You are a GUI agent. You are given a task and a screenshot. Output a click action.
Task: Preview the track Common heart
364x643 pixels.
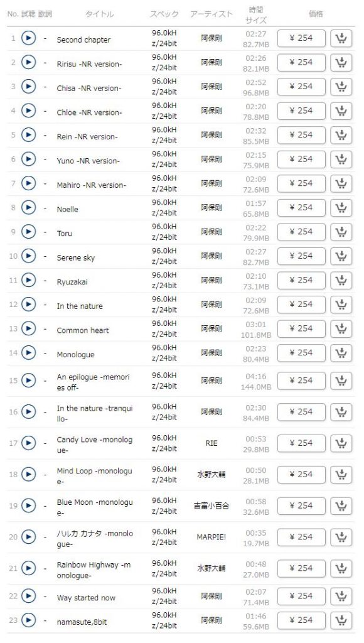point(28,328)
